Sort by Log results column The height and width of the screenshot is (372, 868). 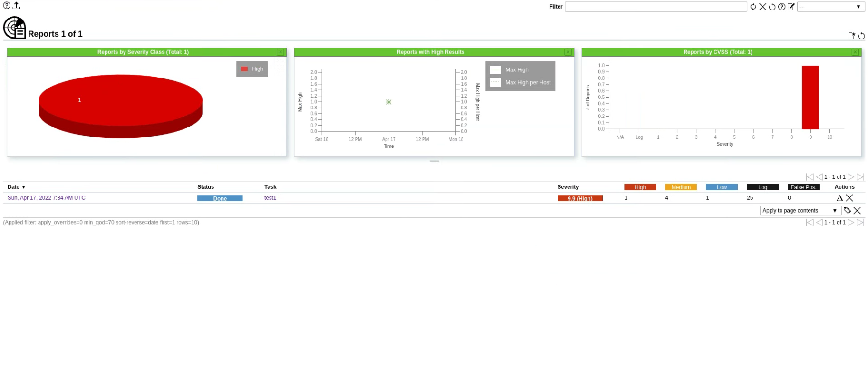coord(762,187)
